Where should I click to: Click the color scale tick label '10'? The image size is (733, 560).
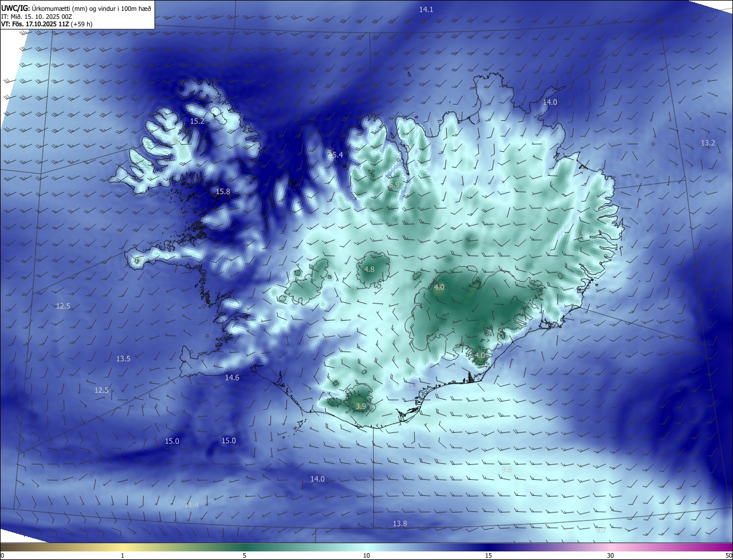pyautogui.click(x=366, y=556)
